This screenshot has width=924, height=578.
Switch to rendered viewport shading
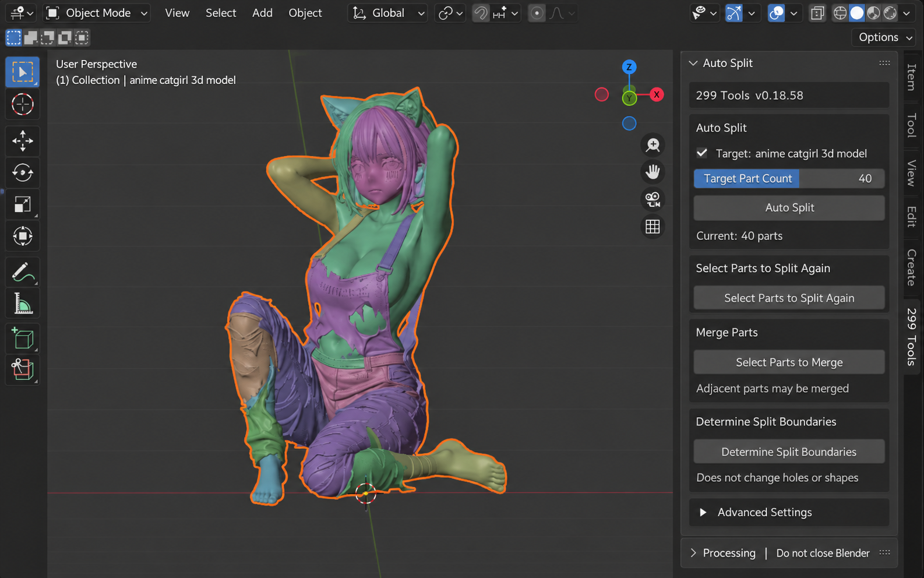[x=890, y=13]
